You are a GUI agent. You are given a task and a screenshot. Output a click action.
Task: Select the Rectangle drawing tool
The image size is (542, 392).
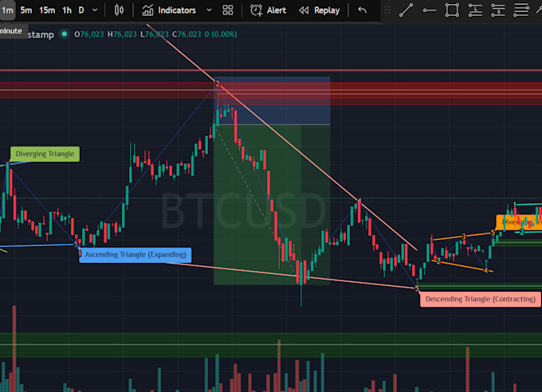452,10
